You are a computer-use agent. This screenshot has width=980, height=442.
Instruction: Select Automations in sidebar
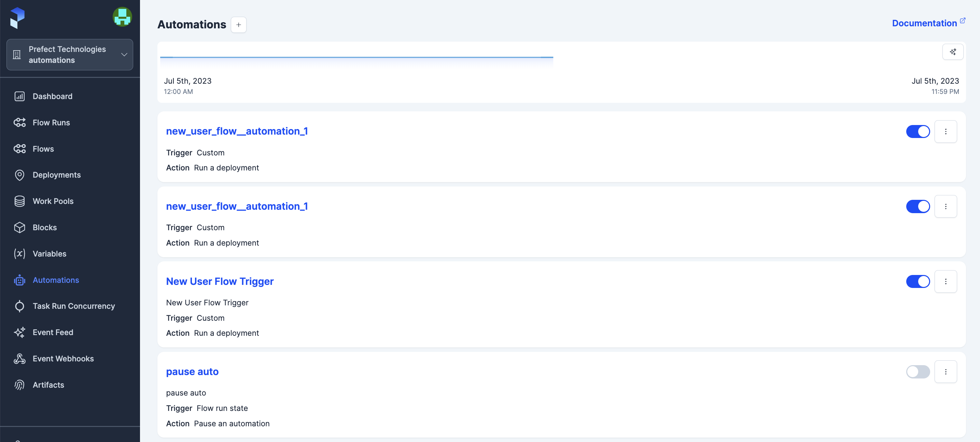coord(56,280)
